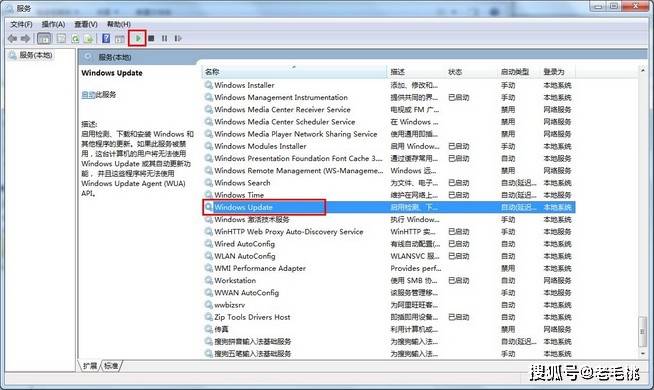
Task: Click the Forward arrow in toolbar
Action: [x=25, y=39]
